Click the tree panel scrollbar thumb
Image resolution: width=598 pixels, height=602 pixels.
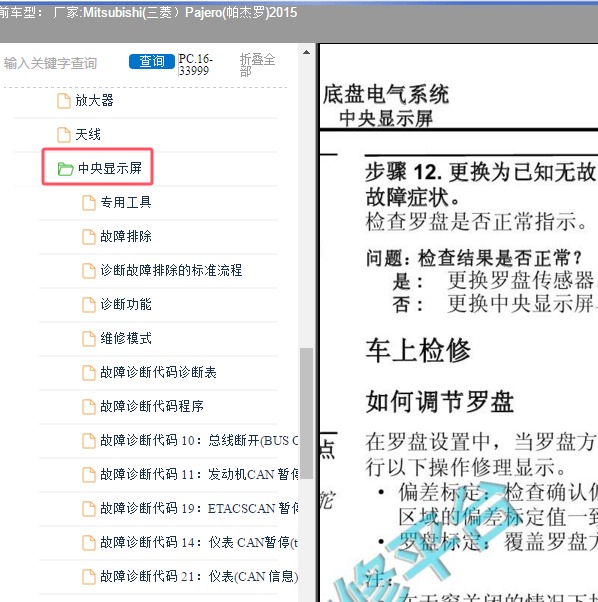pyautogui.click(x=306, y=413)
